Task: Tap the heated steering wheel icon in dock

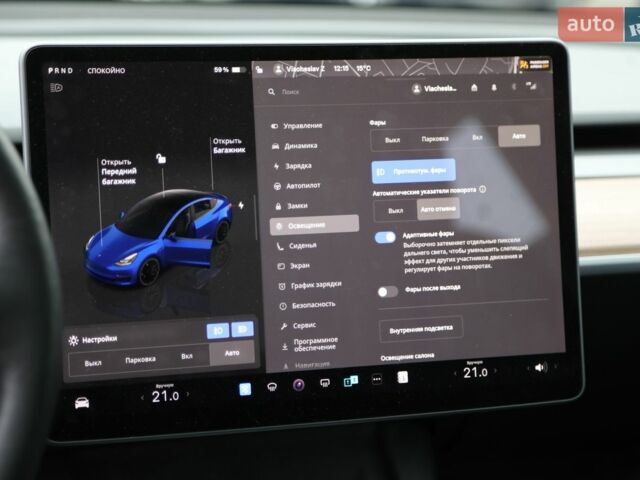Action: click(x=272, y=387)
